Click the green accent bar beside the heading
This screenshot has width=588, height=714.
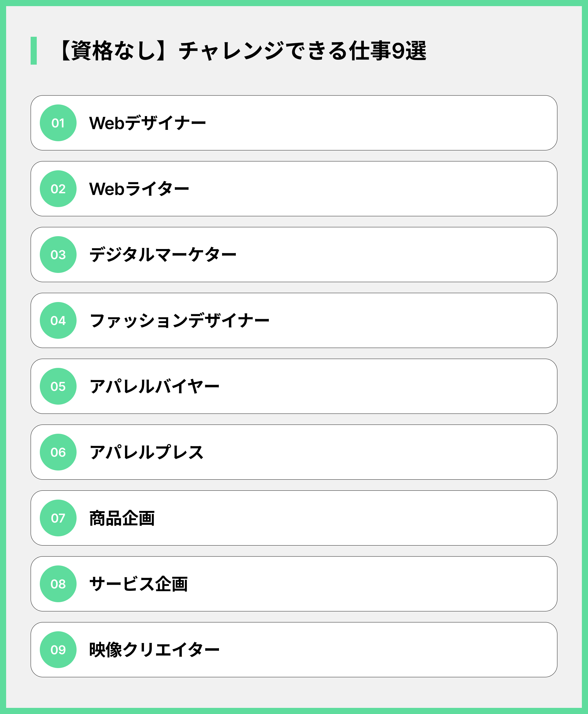pos(33,51)
